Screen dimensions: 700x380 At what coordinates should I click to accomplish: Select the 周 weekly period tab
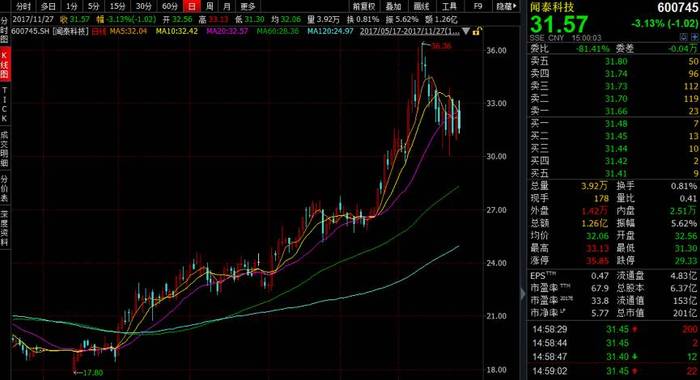209,6
